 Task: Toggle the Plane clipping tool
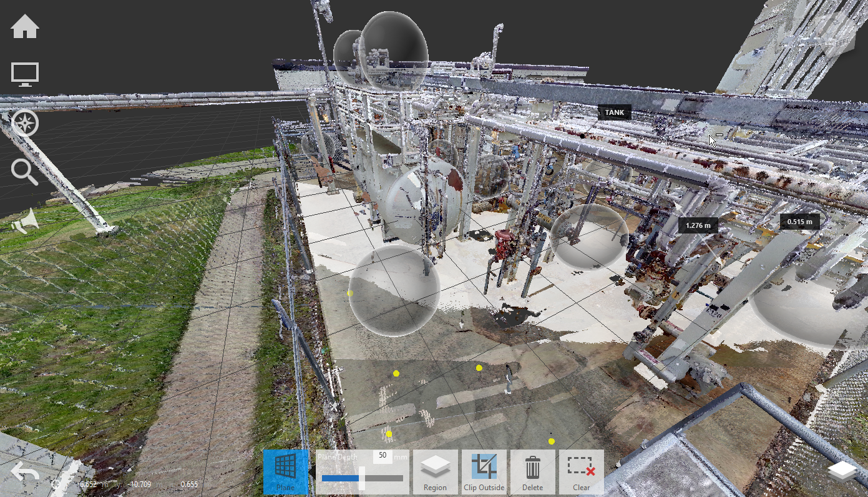click(x=285, y=472)
